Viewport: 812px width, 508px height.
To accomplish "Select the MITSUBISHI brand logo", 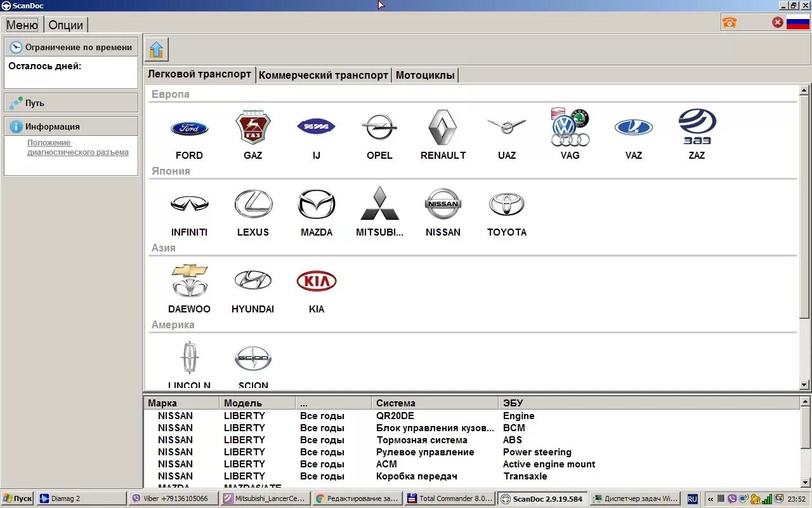I will [379, 203].
